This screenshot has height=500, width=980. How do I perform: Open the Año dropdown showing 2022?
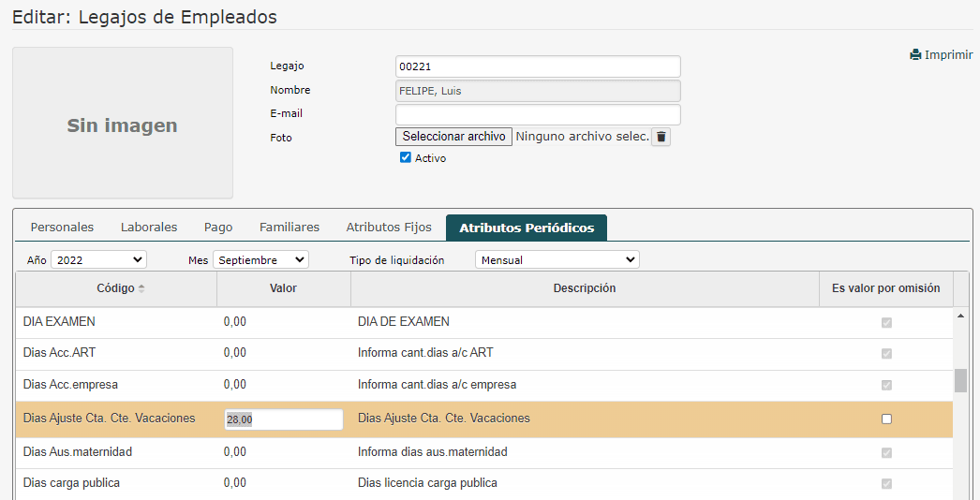[98, 260]
